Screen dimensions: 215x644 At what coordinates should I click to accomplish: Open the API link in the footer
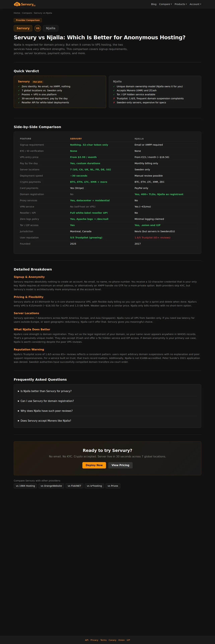coord(87,640)
